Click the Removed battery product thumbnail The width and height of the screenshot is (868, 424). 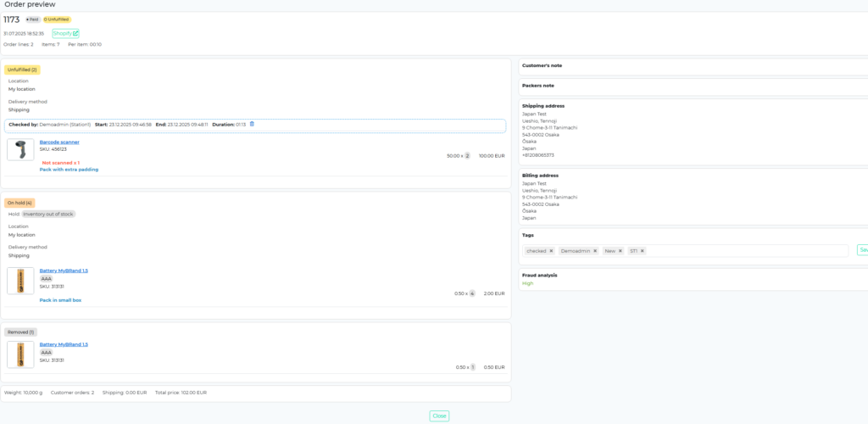pyautogui.click(x=20, y=354)
